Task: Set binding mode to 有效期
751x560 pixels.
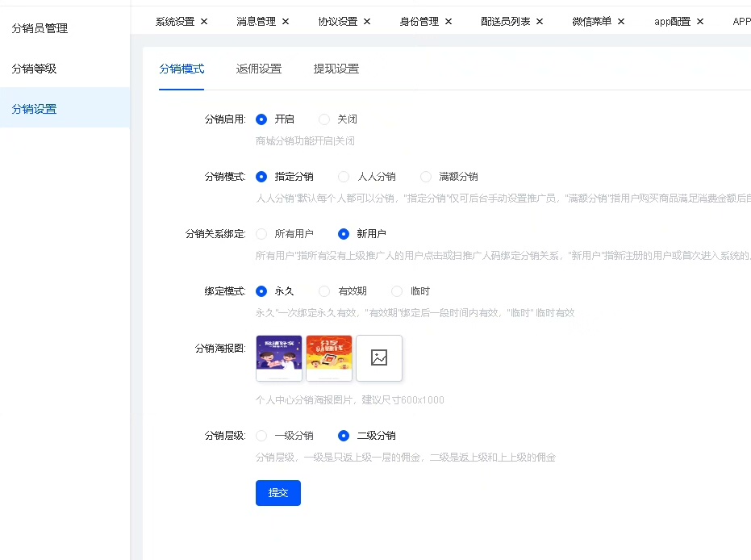Action: click(324, 291)
